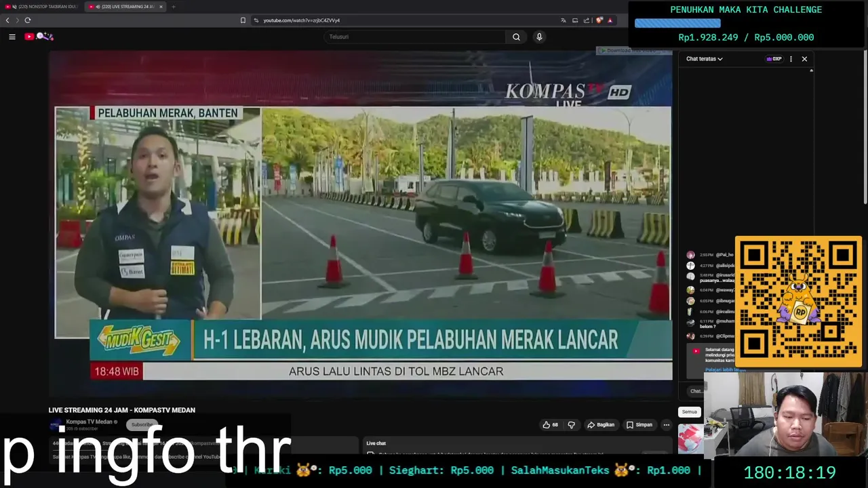This screenshot has height=488, width=868.
Task: Click the KompasTV live video player
Action: point(361,222)
